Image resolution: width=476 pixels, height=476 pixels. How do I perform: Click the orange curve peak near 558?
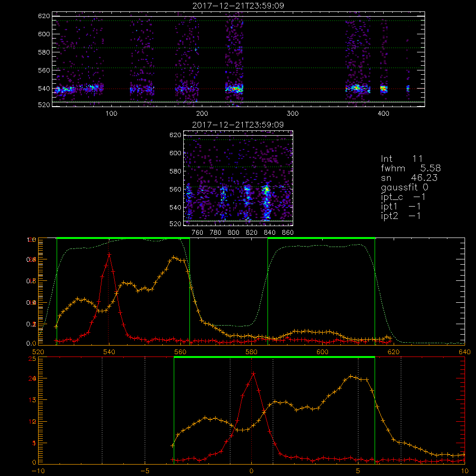tap(174, 258)
